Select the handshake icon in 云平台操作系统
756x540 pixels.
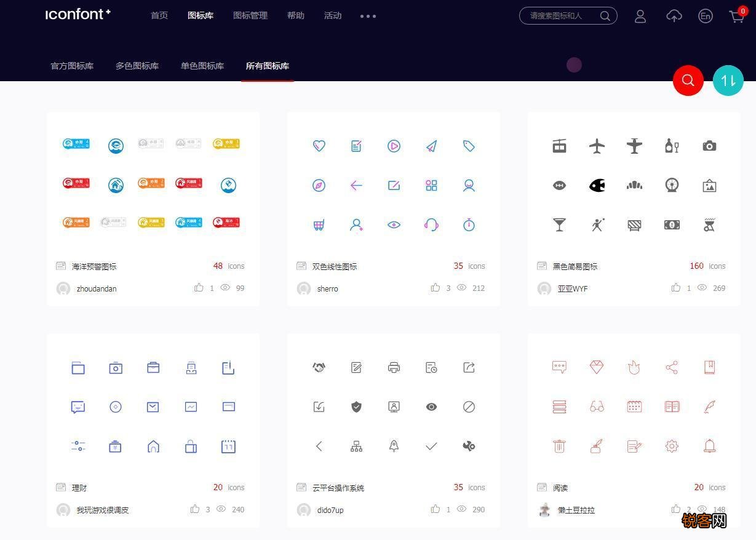[x=319, y=367]
